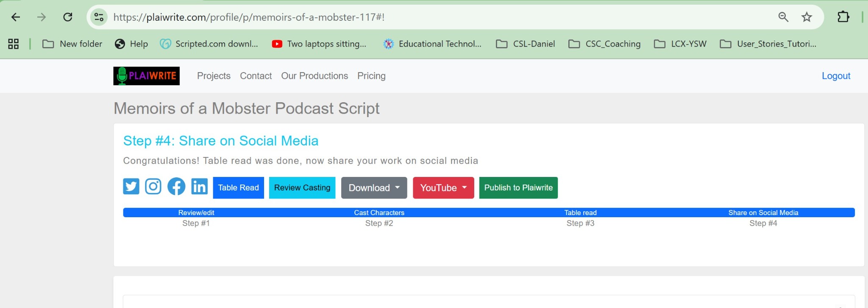The width and height of the screenshot is (868, 308).
Task: Go back in browser history
Action: click(16, 17)
